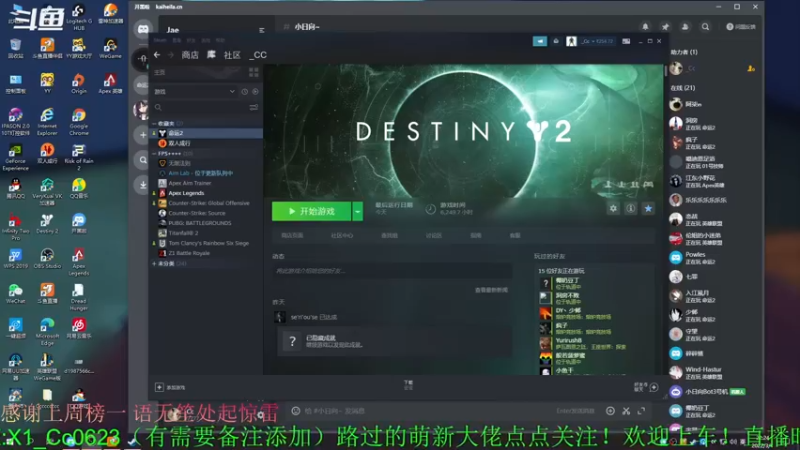800x450 pixels.
Task: Open Microsoft Edge desktop icon
Action: tap(47, 332)
